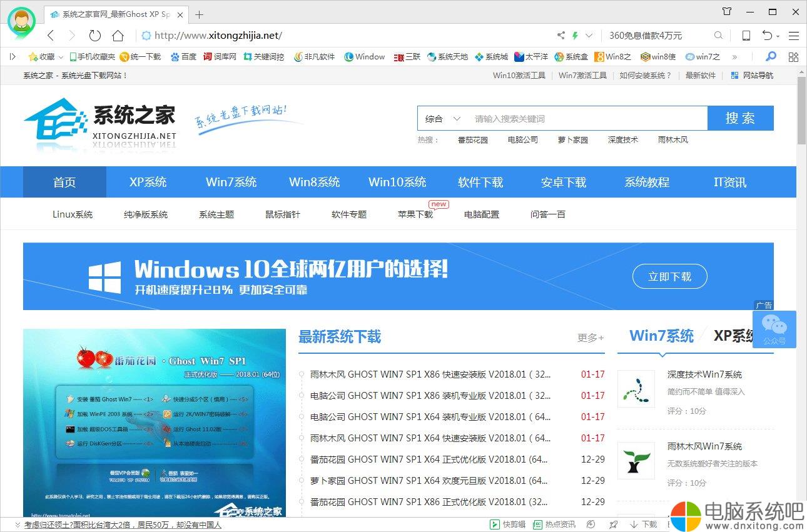Toggle the bookmarks sidebar expand icon
The width and height of the screenshot is (807, 532).
pos(13,56)
